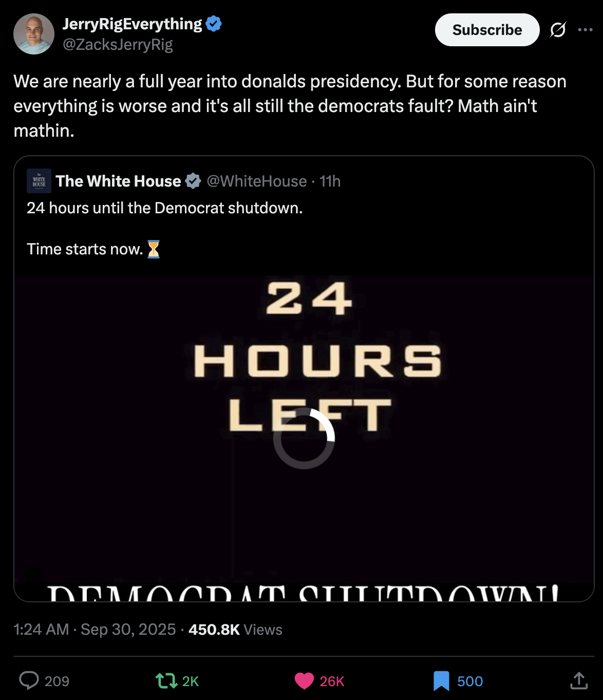Open The White House avatar in quoted post
This screenshot has width=603, height=700.
click(x=39, y=181)
